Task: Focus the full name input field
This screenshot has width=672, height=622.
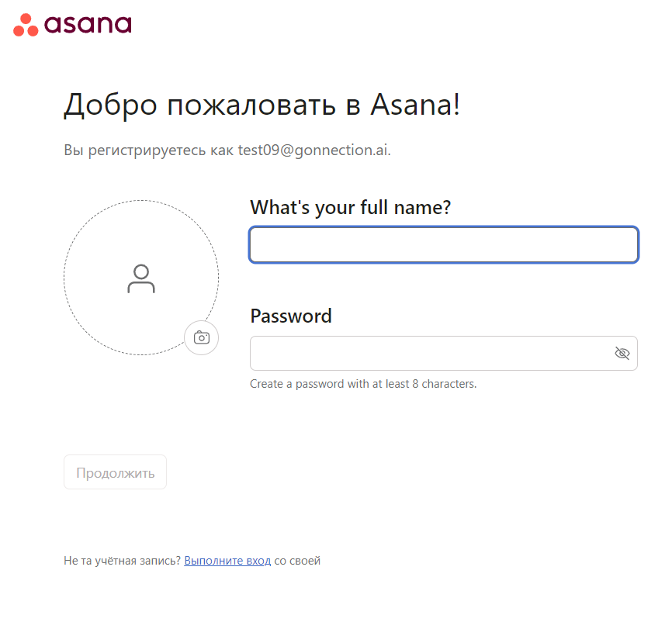Action: [x=443, y=245]
